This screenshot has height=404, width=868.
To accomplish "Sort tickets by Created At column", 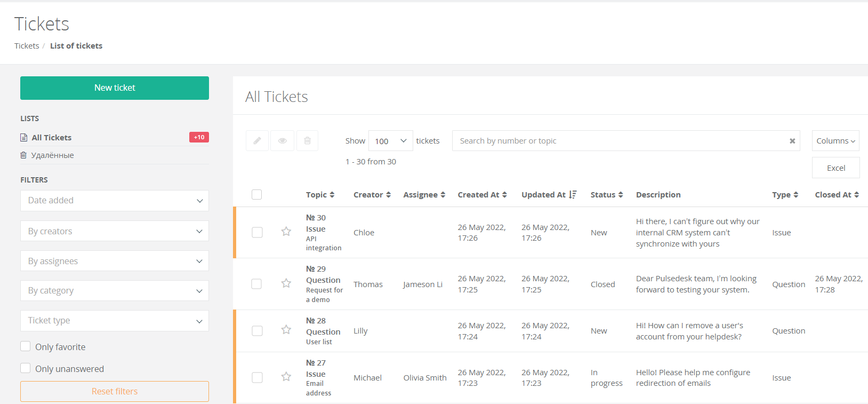I will (x=483, y=195).
